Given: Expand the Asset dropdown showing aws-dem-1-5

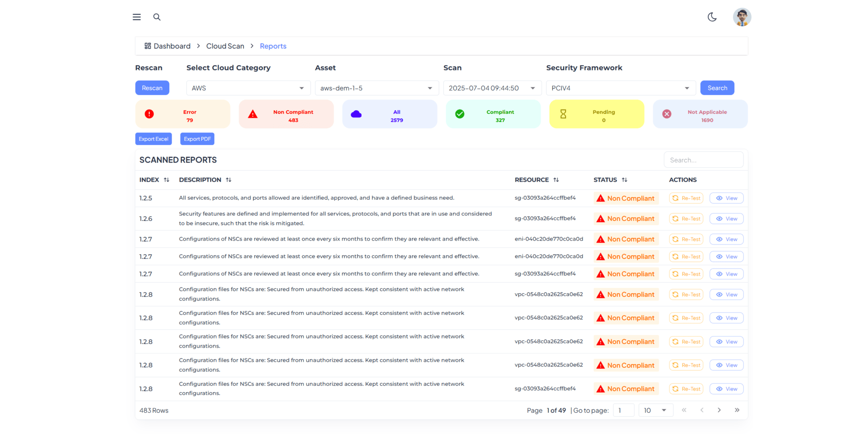Looking at the screenshot, I should (377, 88).
